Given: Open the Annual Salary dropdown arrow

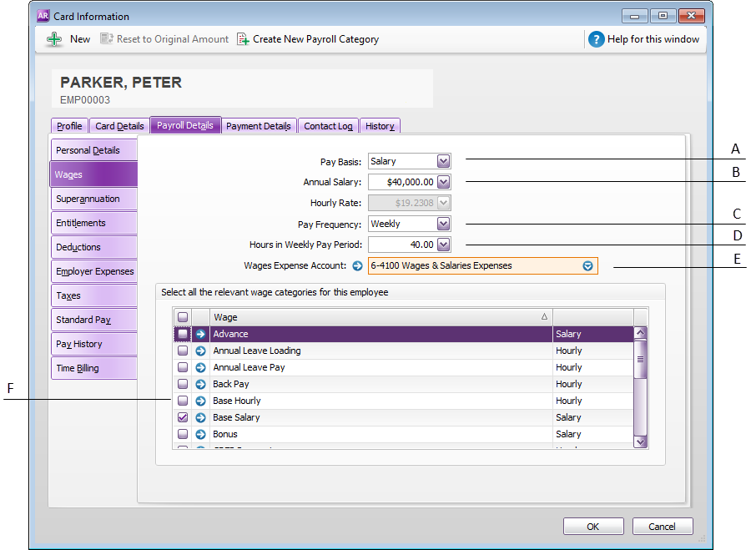Looking at the screenshot, I should (444, 182).
